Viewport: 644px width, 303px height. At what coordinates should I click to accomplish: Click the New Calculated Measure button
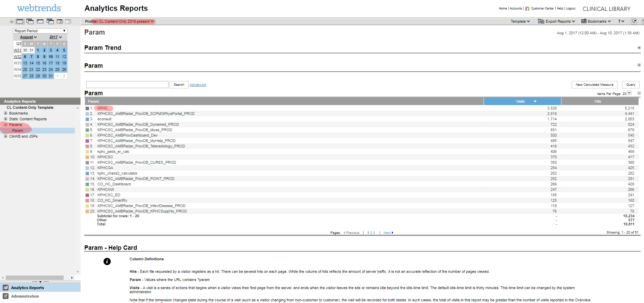[x=594, y=85]
